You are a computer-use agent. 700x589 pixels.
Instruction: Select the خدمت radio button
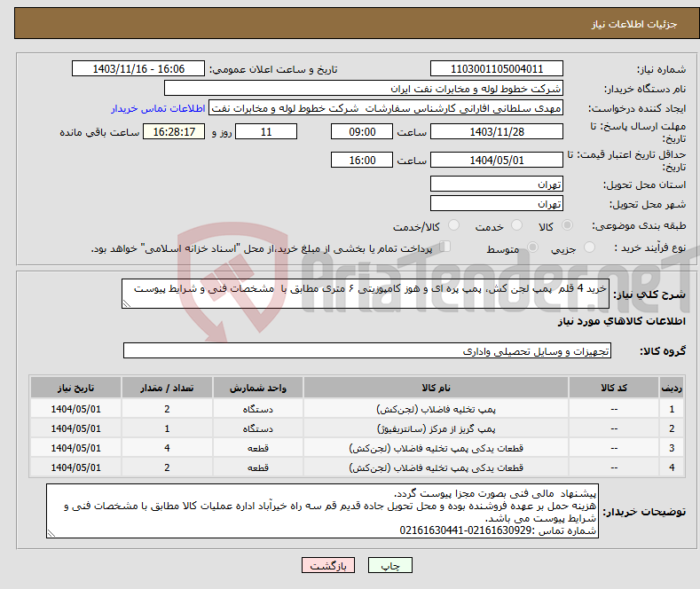(x=516, y=225)
